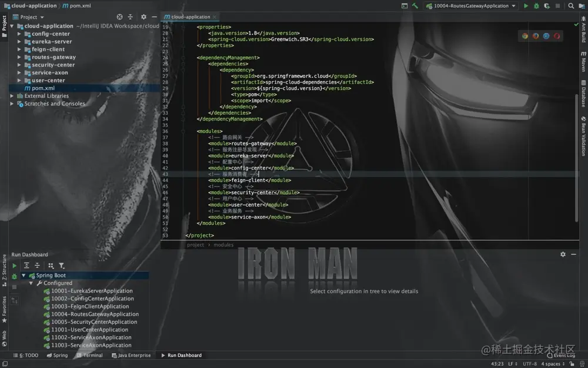This screenshot has height=368, width=588.
Task: Click the green inspection checkmark in editor
Action: point(576,24)
